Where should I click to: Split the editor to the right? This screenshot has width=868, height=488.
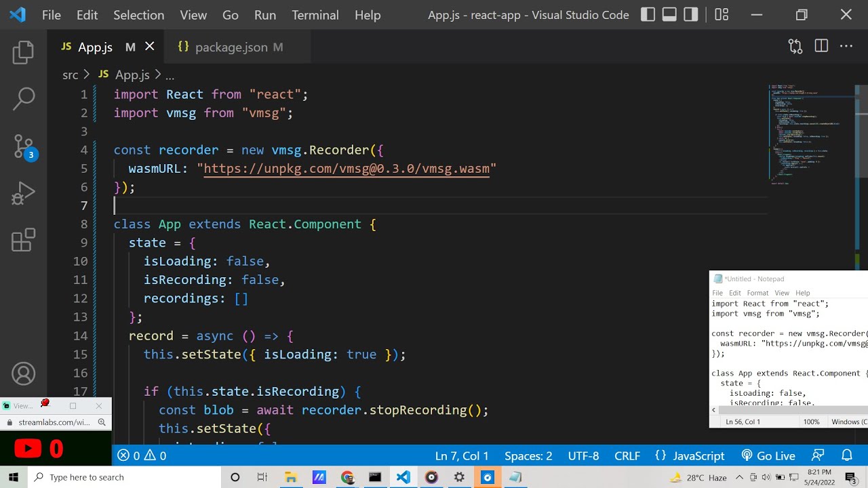[x=821, y=47]
